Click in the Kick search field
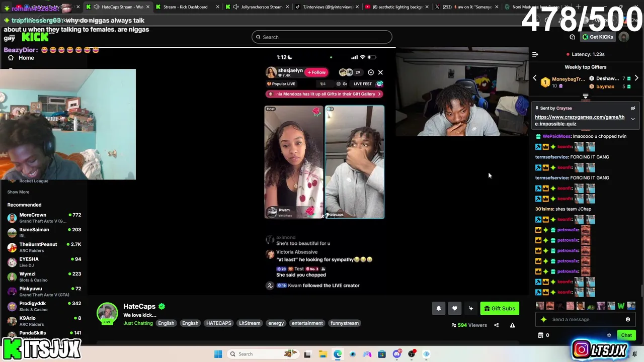The image size is (644, 362). click(322, 37)
